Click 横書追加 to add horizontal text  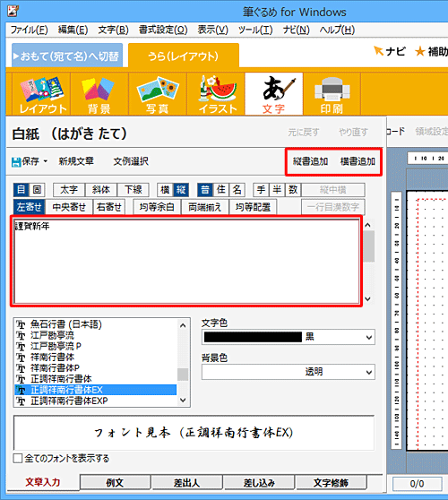click(358, 161)
